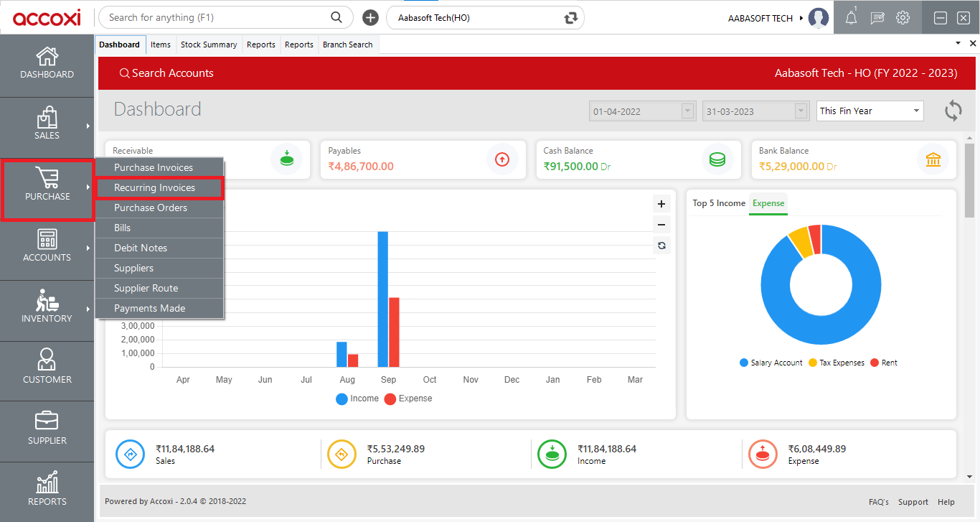Viewport: 980px width, 522px height.
Task: Click the Receivable green coin icon
Action: (x=286, y=159)
